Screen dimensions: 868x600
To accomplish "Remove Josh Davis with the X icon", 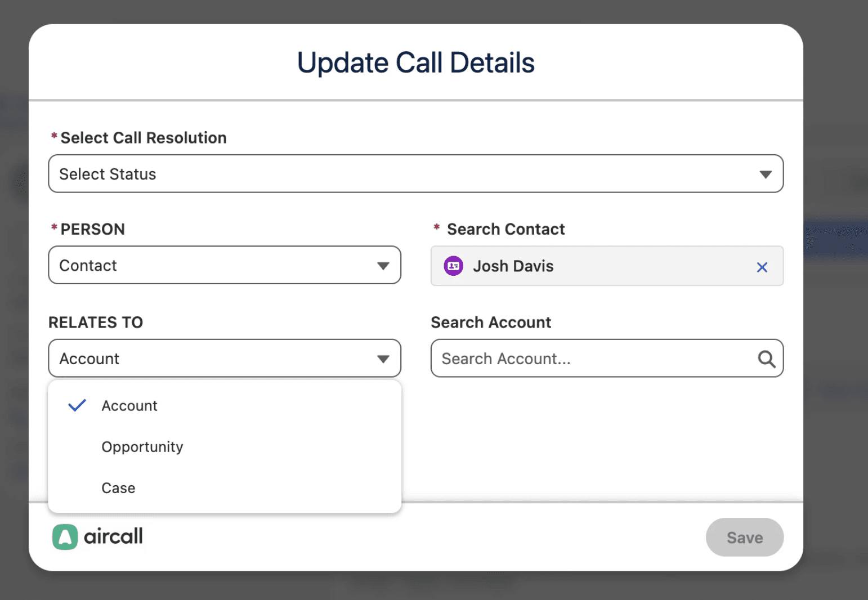I will (762, 267).
